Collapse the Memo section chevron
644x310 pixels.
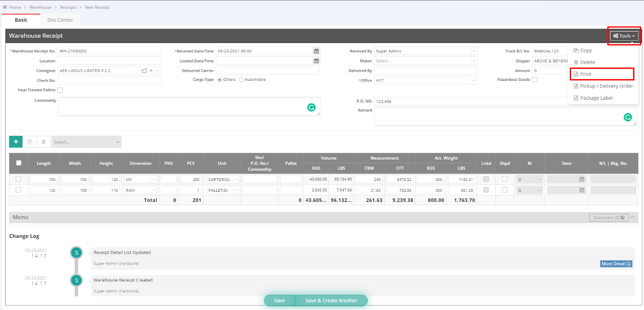click(x=632, y=217)
